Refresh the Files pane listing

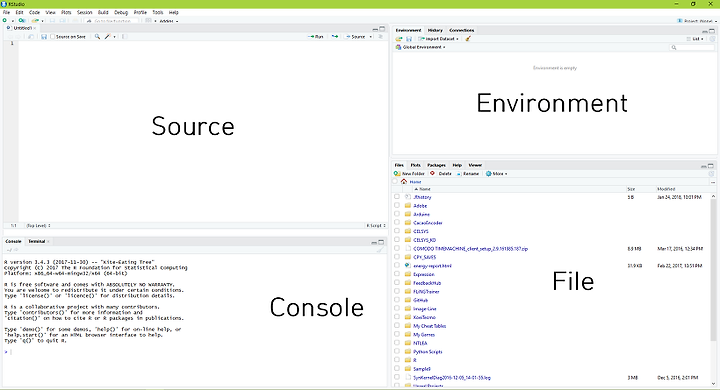click(712, 174)
